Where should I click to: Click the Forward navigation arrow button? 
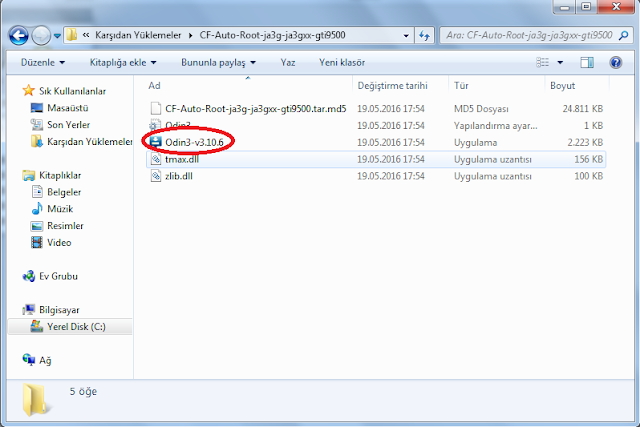(41, 36)
